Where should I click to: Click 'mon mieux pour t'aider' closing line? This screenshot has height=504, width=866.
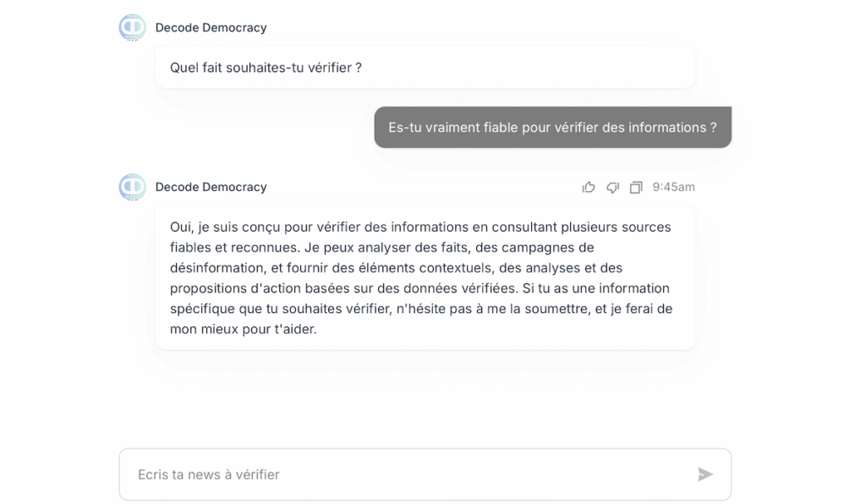[x=244, y=329]
